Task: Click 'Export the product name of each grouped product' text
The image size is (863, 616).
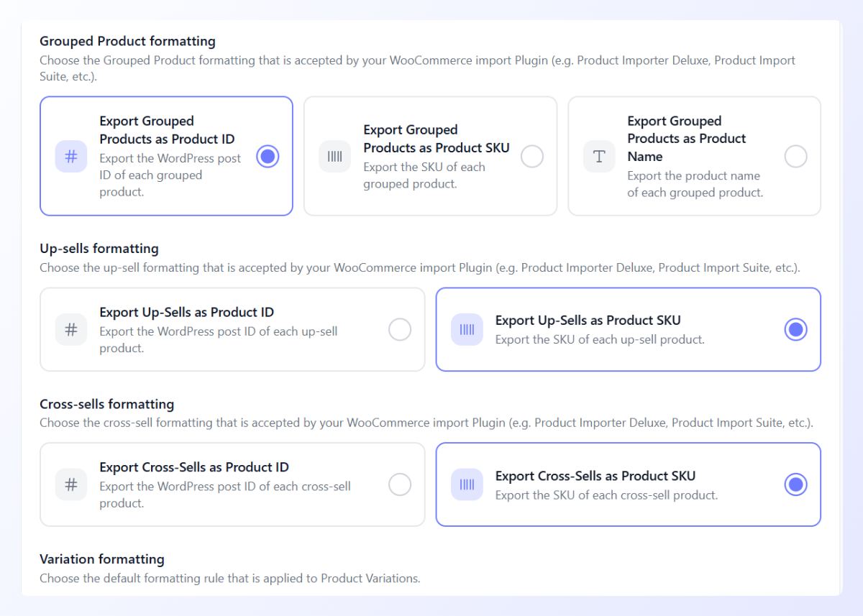Action: coord(695,184)
